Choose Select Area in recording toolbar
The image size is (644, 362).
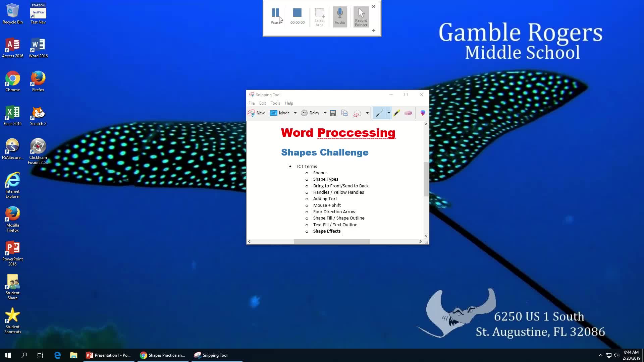coord(319,17)
